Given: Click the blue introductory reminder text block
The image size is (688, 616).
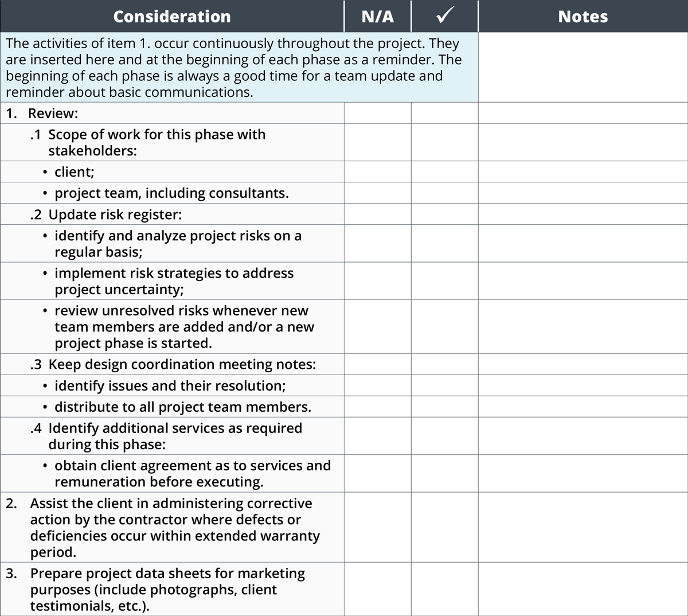Looking at the screenshot, I should click(x=239, y=67).
